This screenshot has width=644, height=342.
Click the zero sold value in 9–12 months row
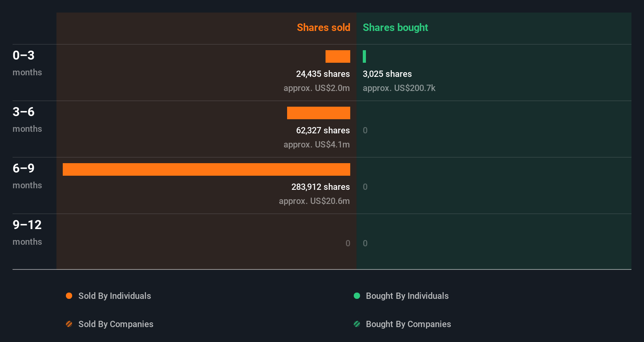tap(348, 243)
